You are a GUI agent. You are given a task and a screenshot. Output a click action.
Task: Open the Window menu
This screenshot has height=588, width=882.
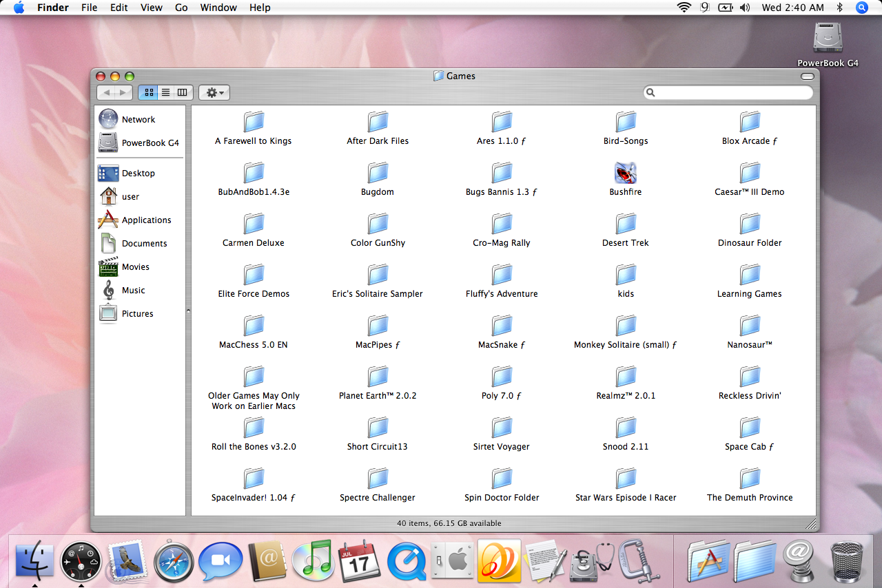[x=218, y=8]
